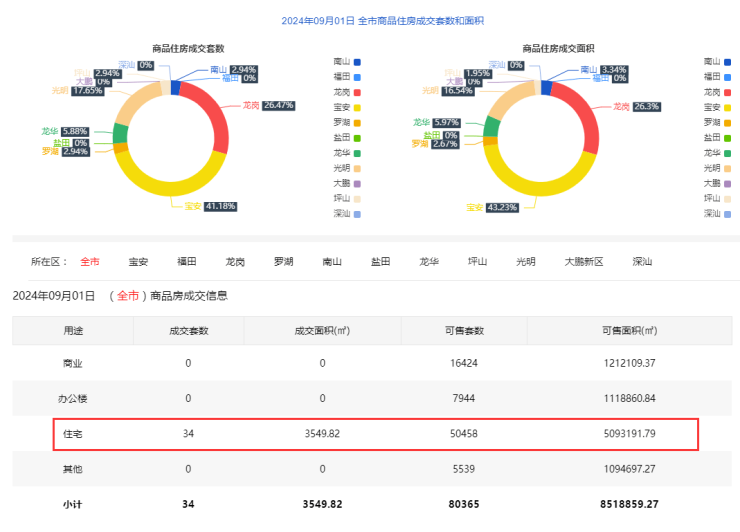This screenshot has height=532, width=740.
Task: Click 宝安 legend marker in 成交面积 chart
Action: [730, 107]
